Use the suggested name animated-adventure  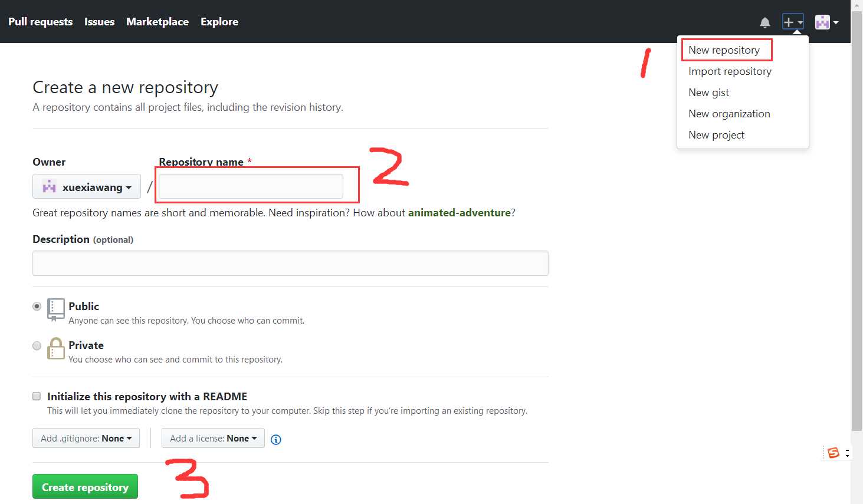pos(460,213)
